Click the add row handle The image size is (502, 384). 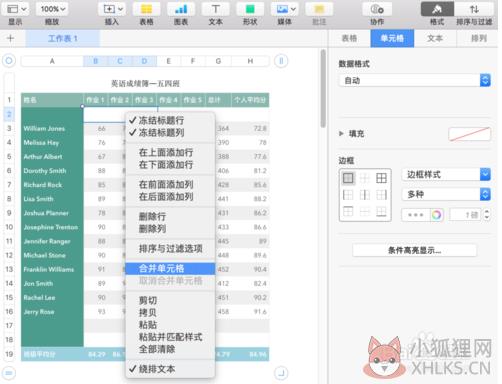(x=9, y=373)
